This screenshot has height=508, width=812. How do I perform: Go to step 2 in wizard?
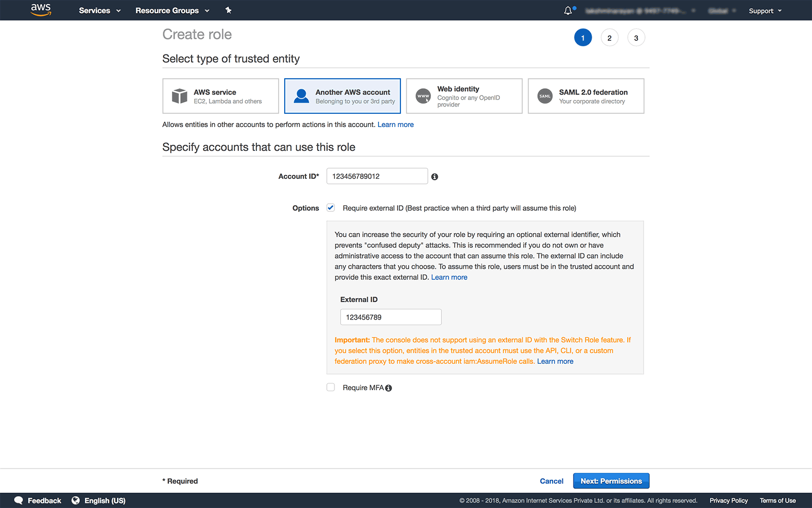pyautogui.click(x=610, y=38)
